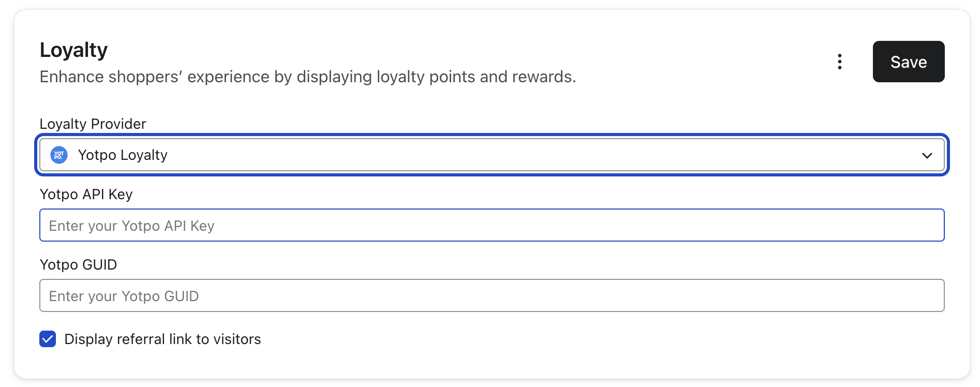Click the Loyalty Provider field label
The height and width of the screenshot is (387, 980).
93,124
